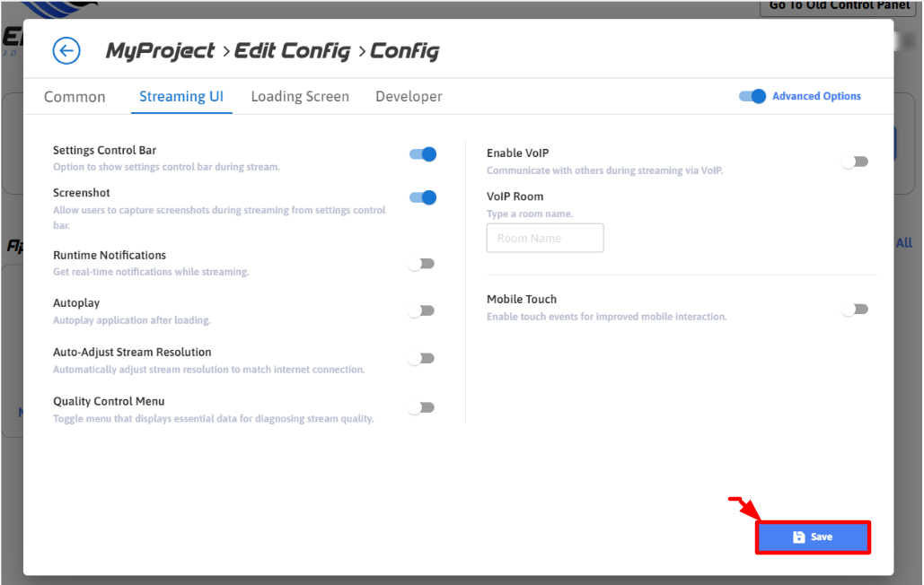Switch to the Common tab
924x585 pixels.
coord(75,97)
